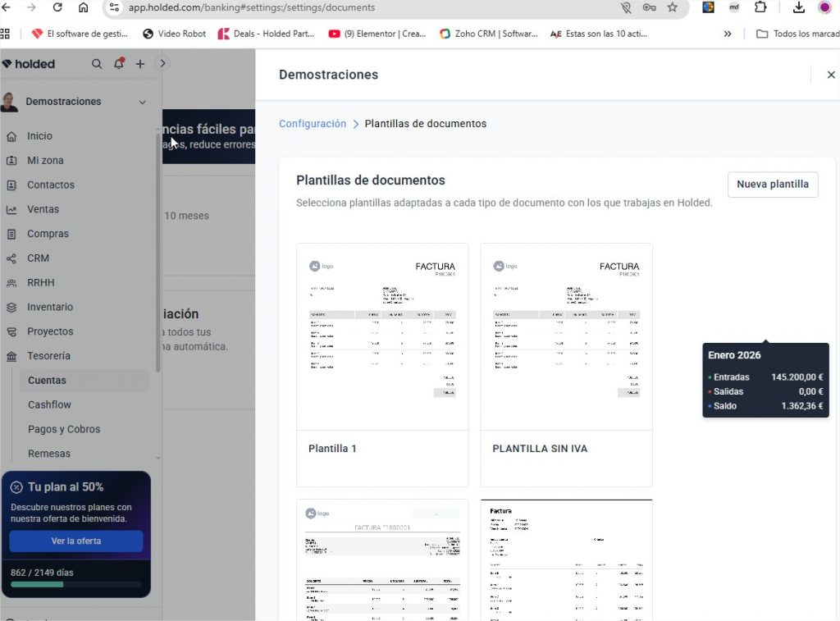Click the plan usage progress bar
Screen dimensions: 840x621
pos(75,586)
